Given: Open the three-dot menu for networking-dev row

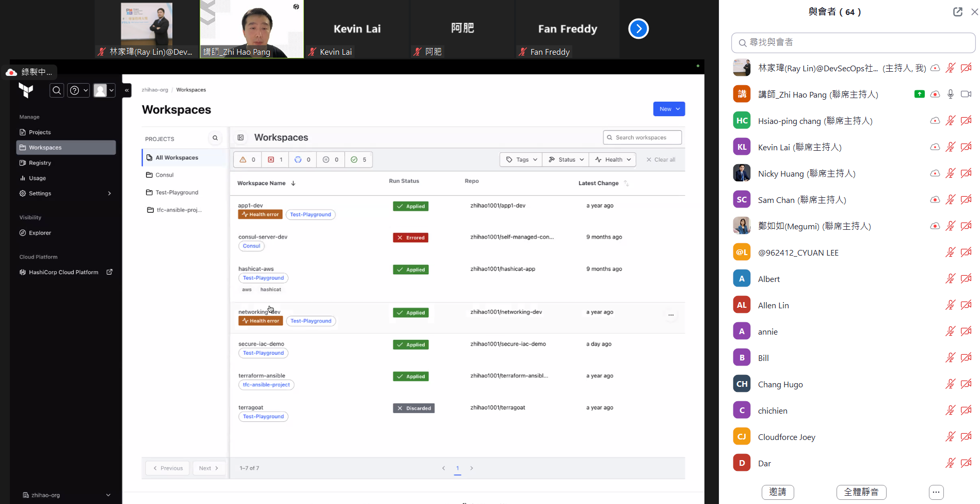Looking at the screenshot, I should (671, 315).
